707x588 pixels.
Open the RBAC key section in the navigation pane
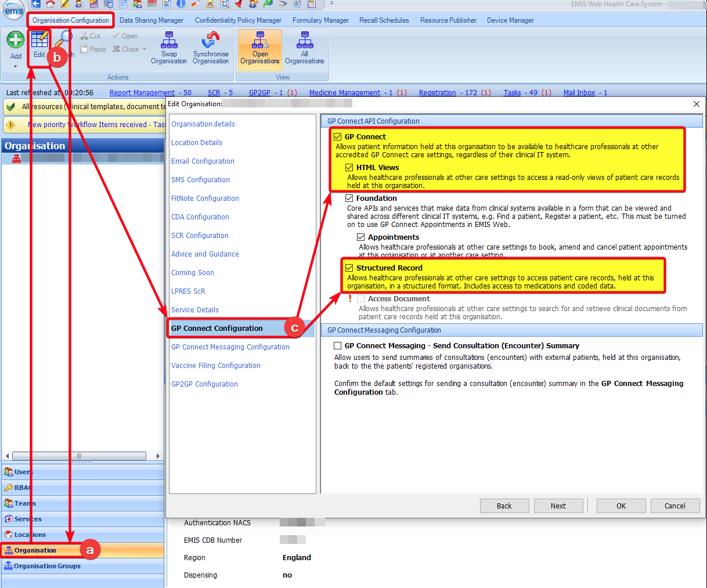(83, 488)
